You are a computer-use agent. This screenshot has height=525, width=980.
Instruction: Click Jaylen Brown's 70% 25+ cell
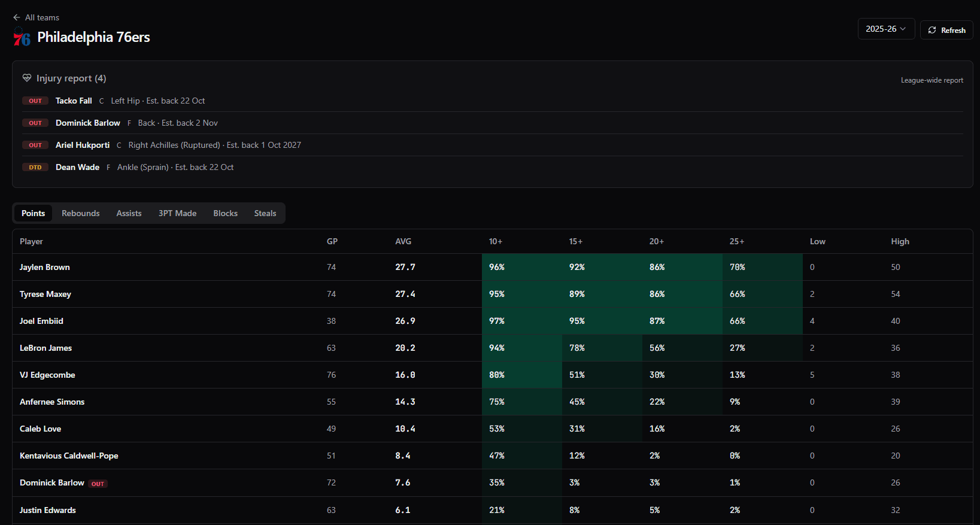[763, 267]
